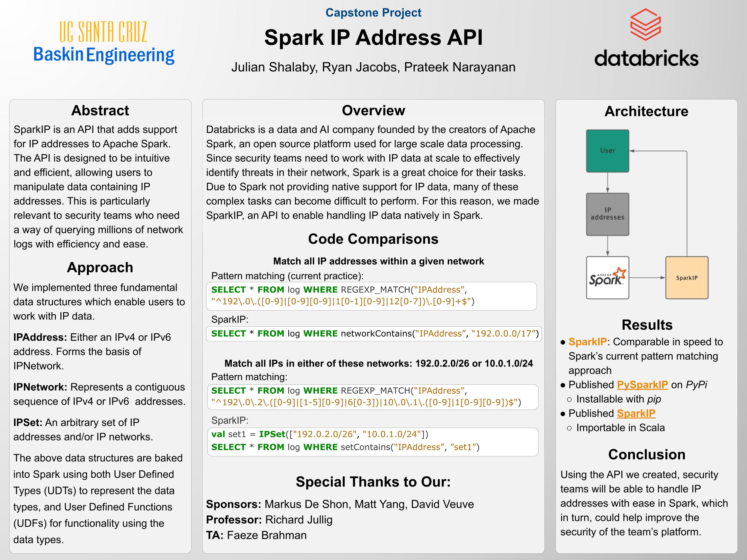Select the gray IP addresses box
Image resolution: width=747 pixels, height=560 pixels.
coord(607,214)
